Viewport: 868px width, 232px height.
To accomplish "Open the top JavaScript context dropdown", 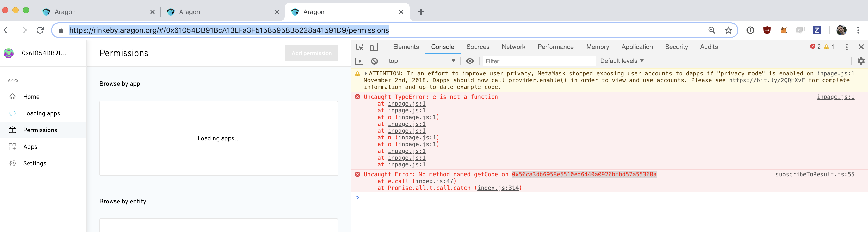I will (x=422, y=61).
